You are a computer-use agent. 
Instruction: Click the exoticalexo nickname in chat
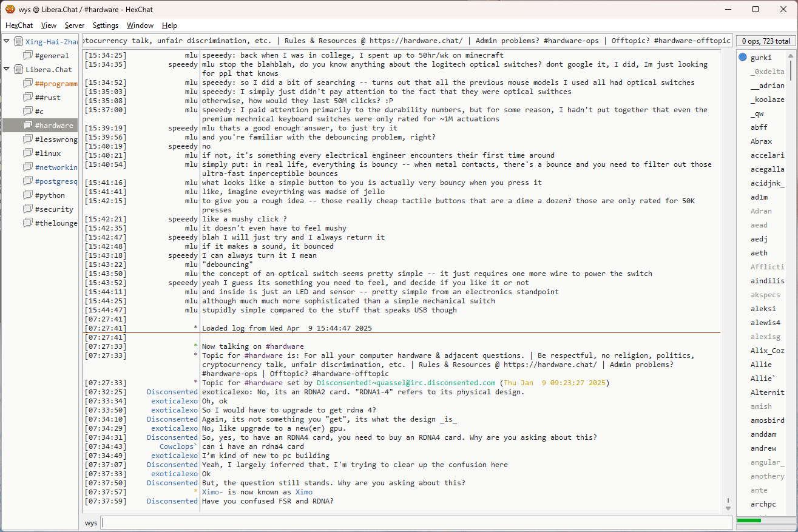tap(174, 401)
